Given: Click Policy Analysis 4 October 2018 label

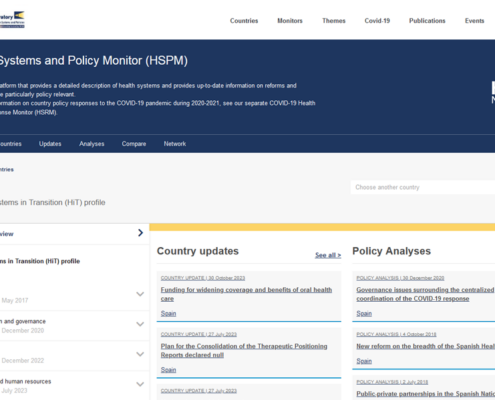Looking at the screenshot, I should (x=396, y=334).
